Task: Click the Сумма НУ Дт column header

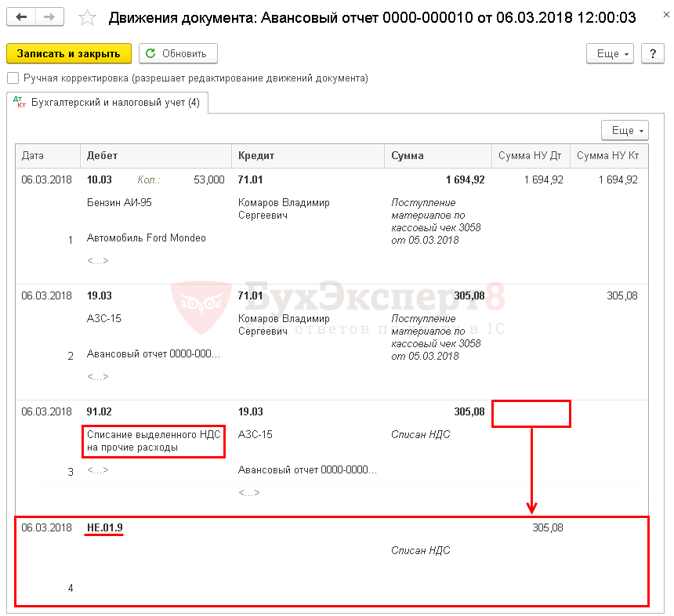Action: pyautogui.click(x=530, y=156)
